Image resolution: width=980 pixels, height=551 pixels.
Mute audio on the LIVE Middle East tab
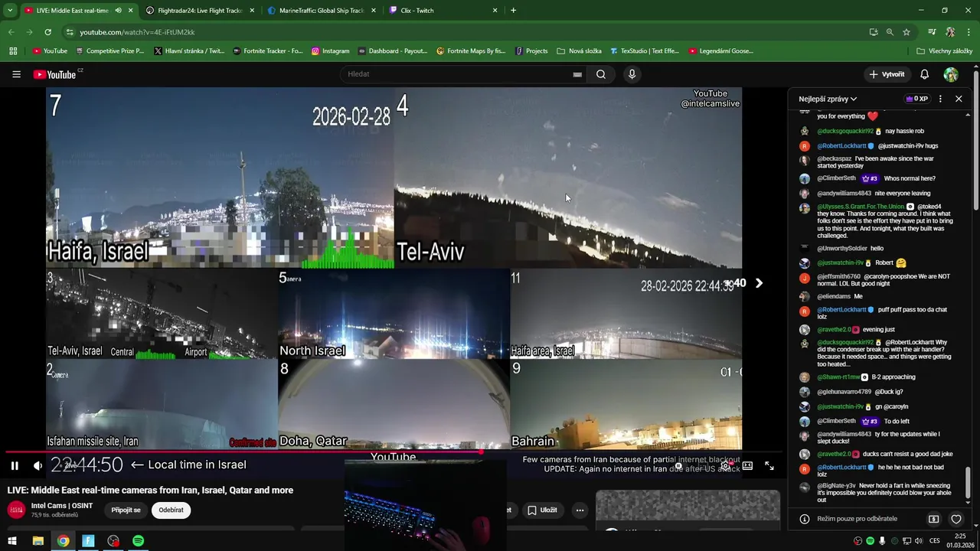pyautogui.click(x=118, y=11)
